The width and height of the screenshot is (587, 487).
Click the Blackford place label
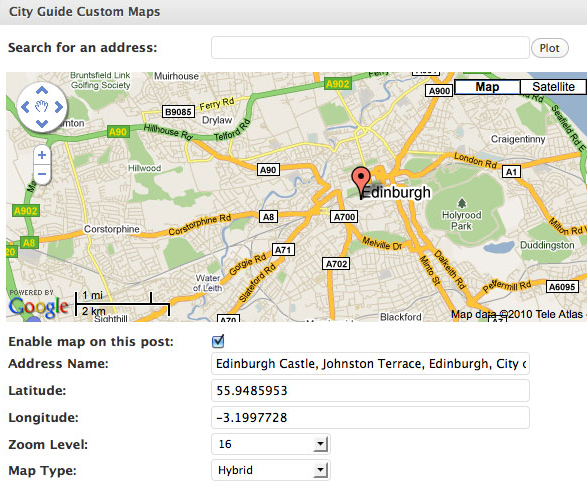coord(401,317)
